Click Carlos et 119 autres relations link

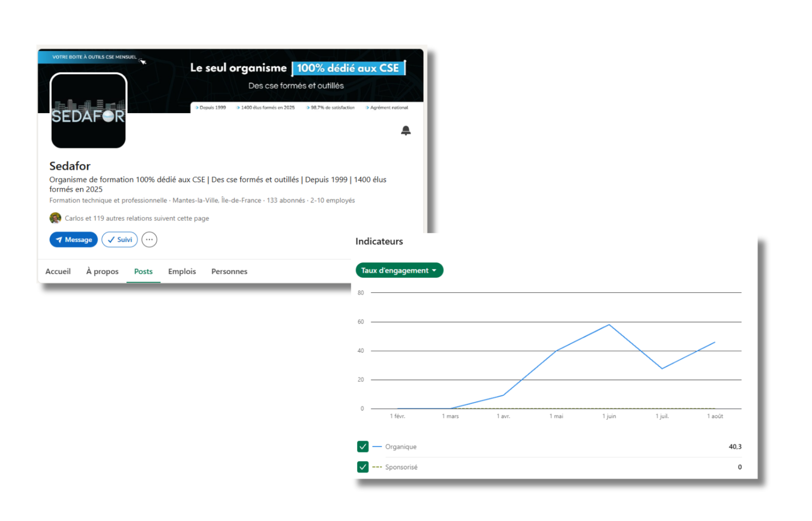point(137,218)
